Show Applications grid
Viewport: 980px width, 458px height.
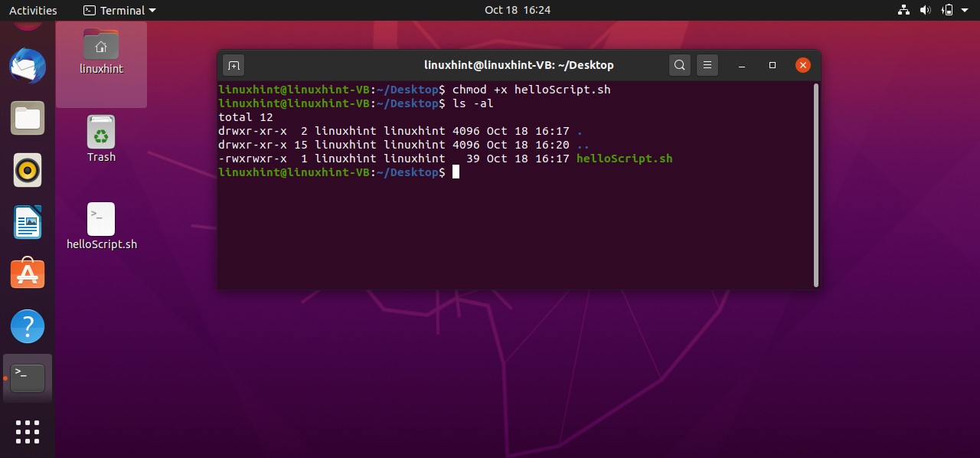pyautogui.click(x=28, y=431)
